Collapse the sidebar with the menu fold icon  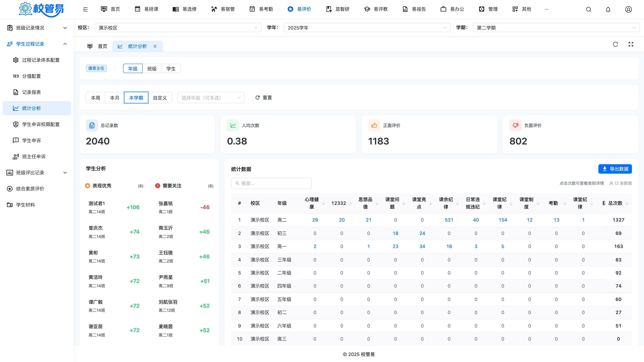point(85,9)
